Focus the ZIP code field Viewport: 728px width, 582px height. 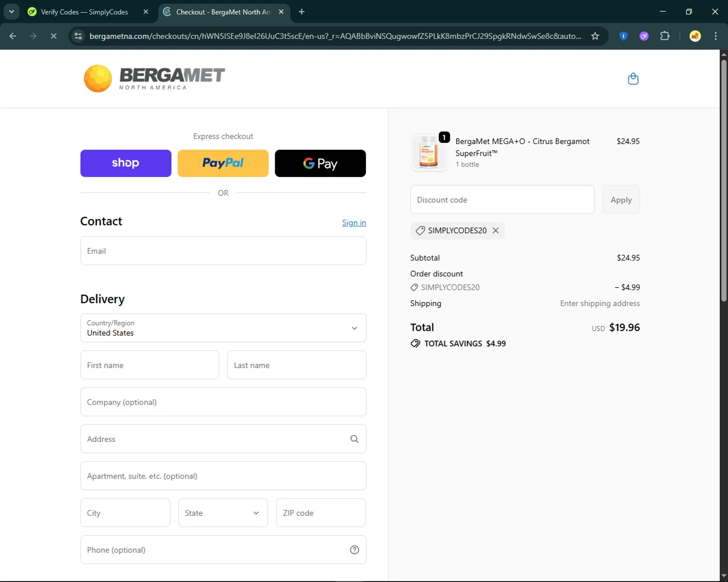pyautogui.click(x=321, y=513)
